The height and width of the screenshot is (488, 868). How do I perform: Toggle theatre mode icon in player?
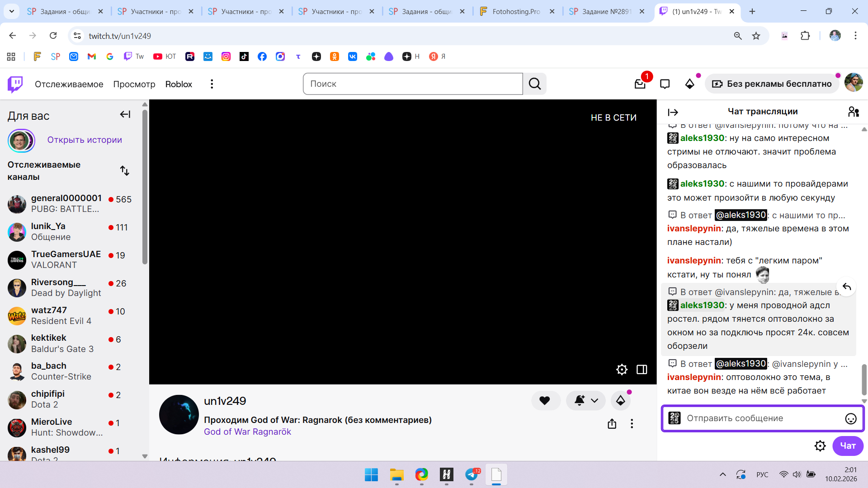coord(642,370)
